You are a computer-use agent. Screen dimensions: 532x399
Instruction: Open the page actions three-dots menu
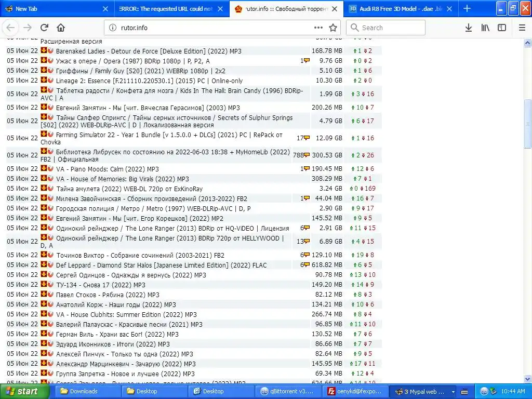click(318, 28)
